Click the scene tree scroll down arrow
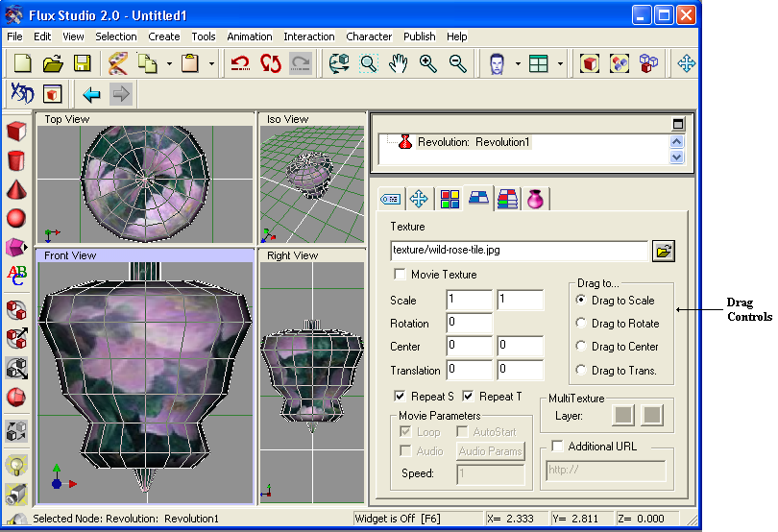Viewport: 778px width, 532px height. [x=677, y=157]
